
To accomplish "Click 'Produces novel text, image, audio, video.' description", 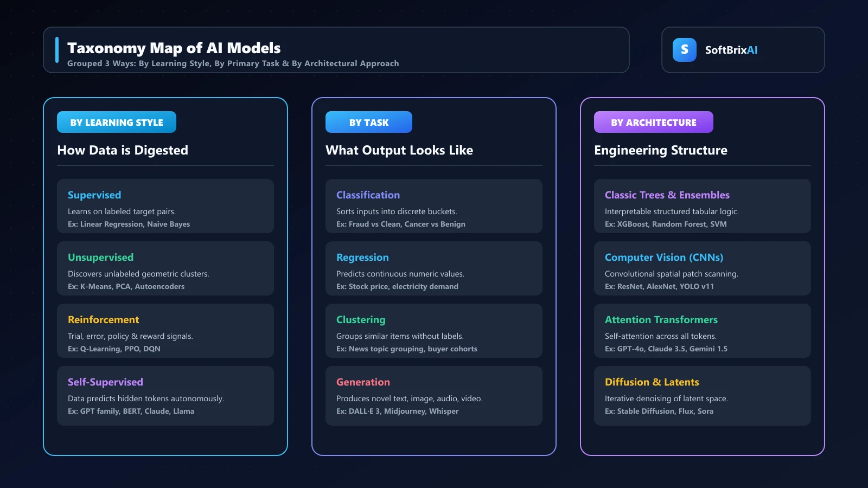I will [410, 399].
